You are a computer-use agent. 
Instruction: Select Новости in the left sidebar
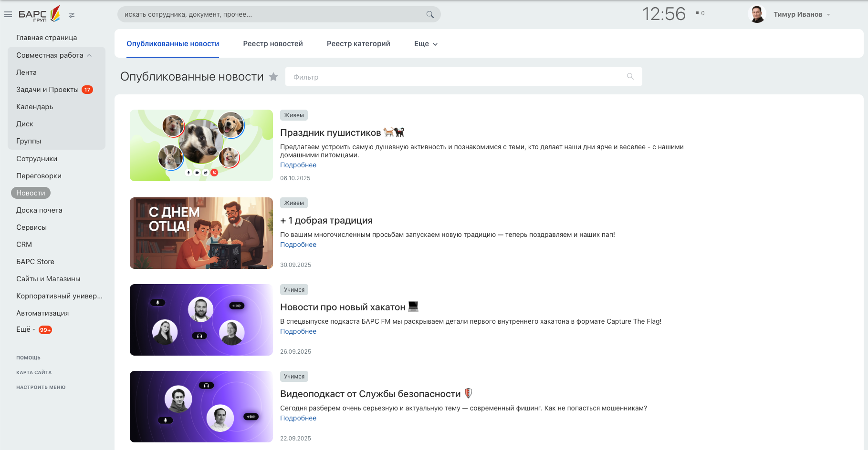coord(30,193)
